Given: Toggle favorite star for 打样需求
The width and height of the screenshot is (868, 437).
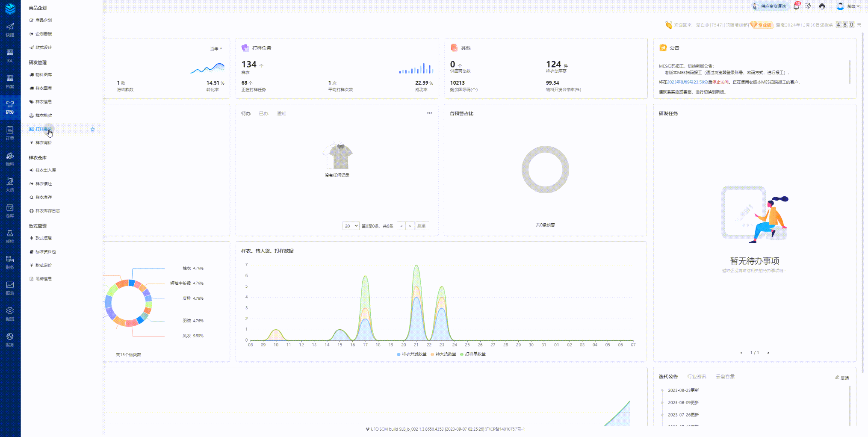Looking at the screenshot, I should pos(93,129).
